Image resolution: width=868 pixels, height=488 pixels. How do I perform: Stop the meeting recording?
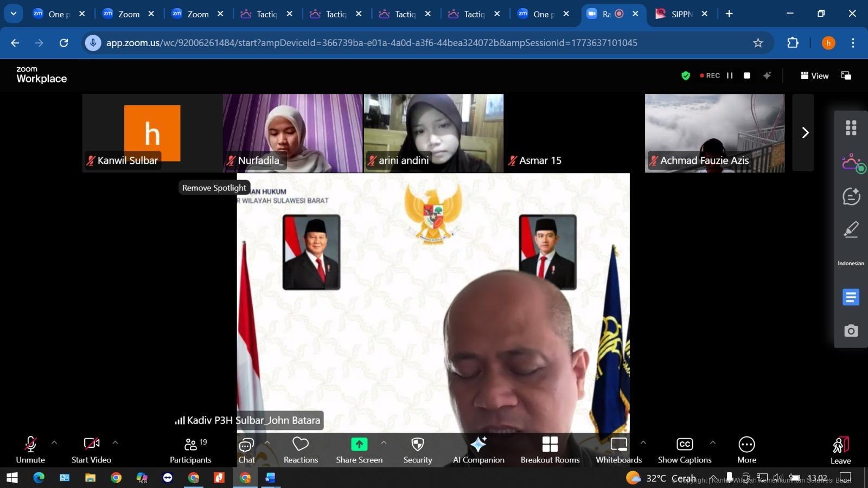click(746, 75)
